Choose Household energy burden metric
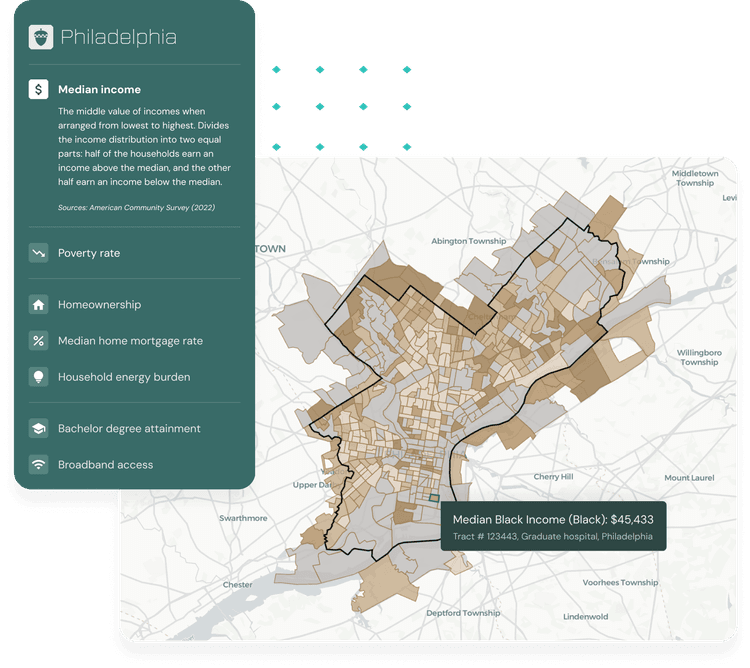This screenshot has height=668, width=750. (124, 377)
